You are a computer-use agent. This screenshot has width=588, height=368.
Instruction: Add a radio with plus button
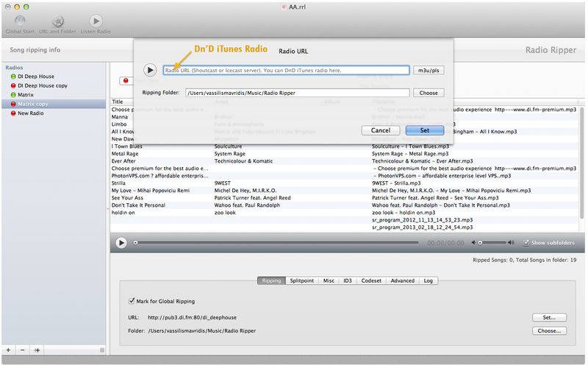point(8,350)
